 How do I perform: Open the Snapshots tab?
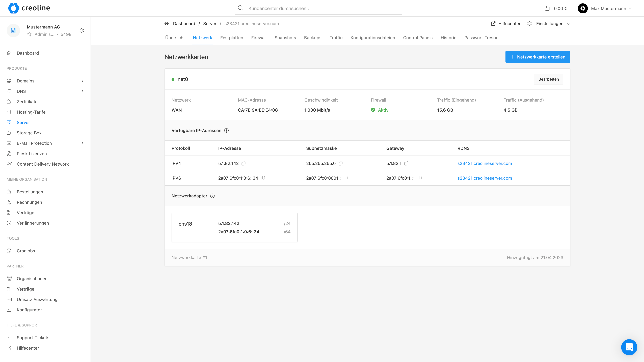click(285, 38)
